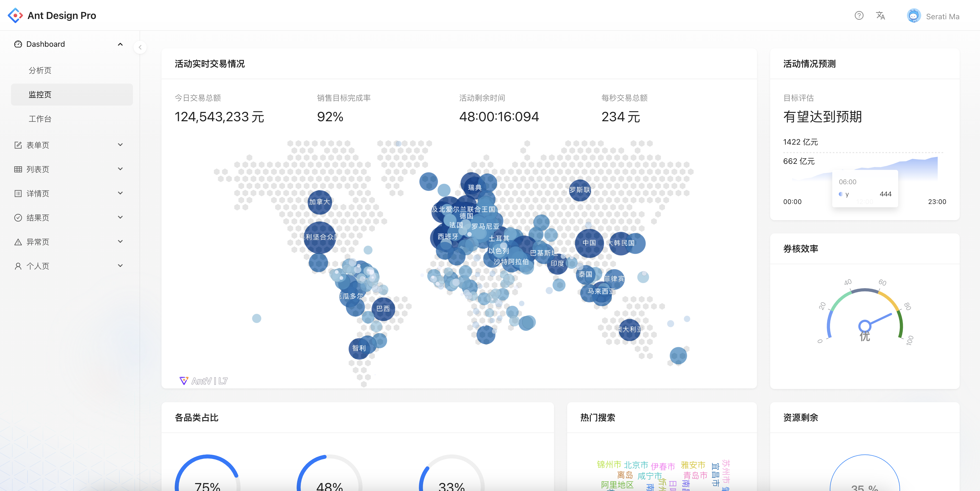Click the Serati Ma user avatar
The height and width of the screenshot is (491, 980).
[914, 16]
